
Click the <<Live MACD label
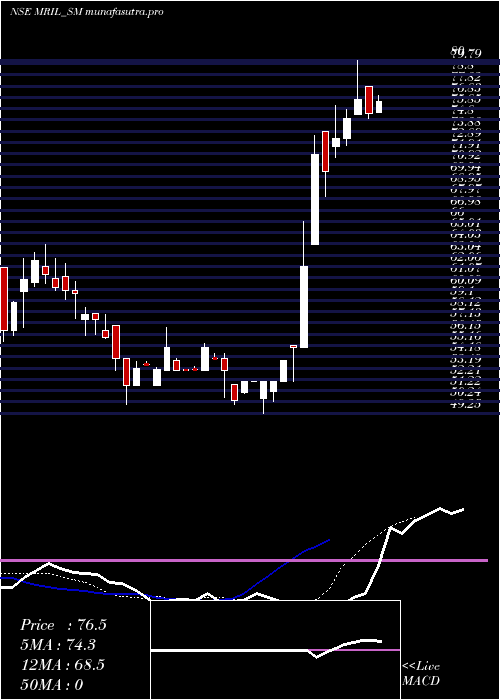coord(421,674)
